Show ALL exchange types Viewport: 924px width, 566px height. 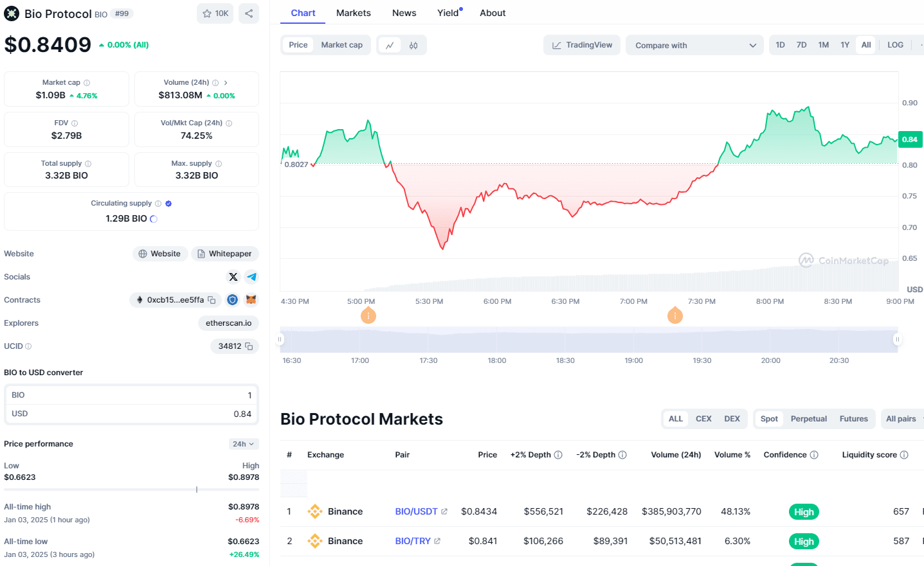pyautogui.click(x=676, y=419)
